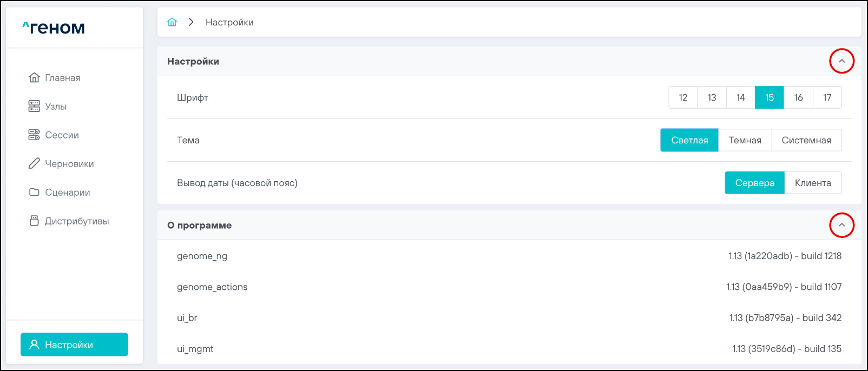Click the Настройки button at sidebar bottom
The image size is (868, 371).
pyautogui.click(x=74, y=345)
